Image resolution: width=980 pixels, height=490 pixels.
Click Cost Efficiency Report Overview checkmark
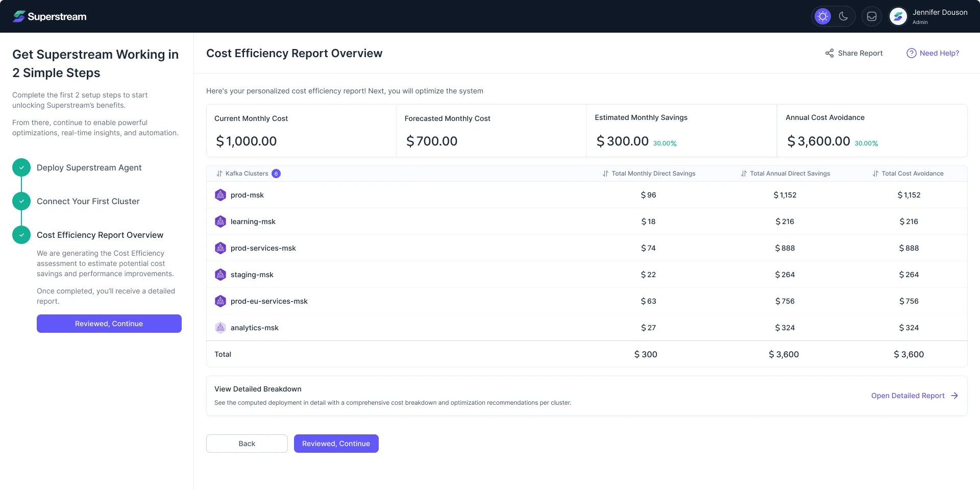coord(21,235)
